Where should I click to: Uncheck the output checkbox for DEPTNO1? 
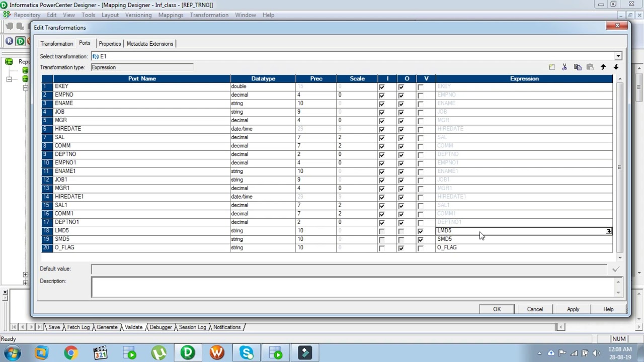pyautogui.click(x=401, y=223)
